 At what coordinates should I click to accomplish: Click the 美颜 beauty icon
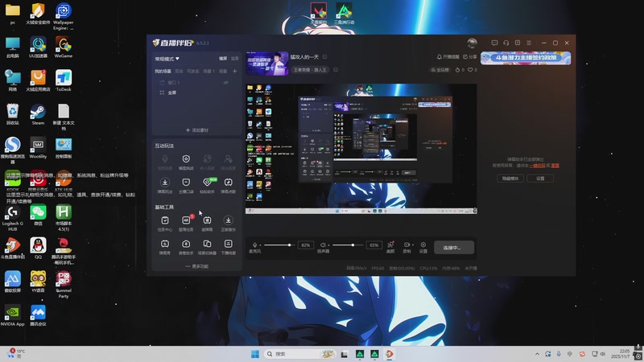point(390,247)
